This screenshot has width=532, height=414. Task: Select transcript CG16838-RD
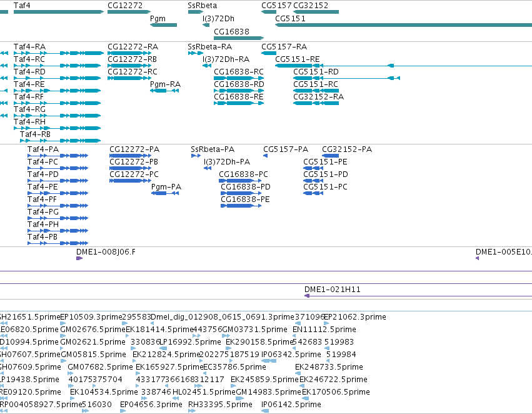[x=239, y=91]
